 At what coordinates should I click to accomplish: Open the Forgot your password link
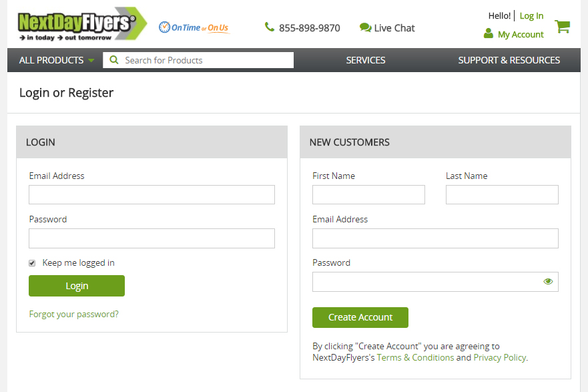point(73,314)
